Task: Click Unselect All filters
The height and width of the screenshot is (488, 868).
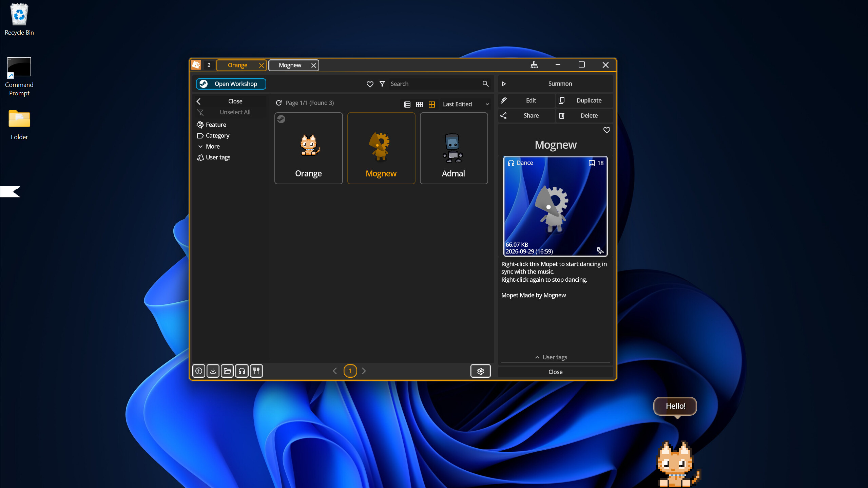Action: click(231, 112)
